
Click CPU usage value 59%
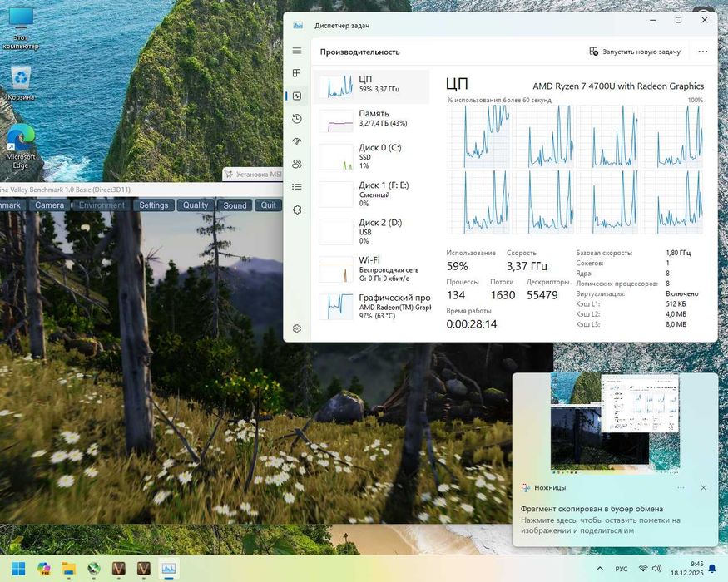[x=458, y=266]
